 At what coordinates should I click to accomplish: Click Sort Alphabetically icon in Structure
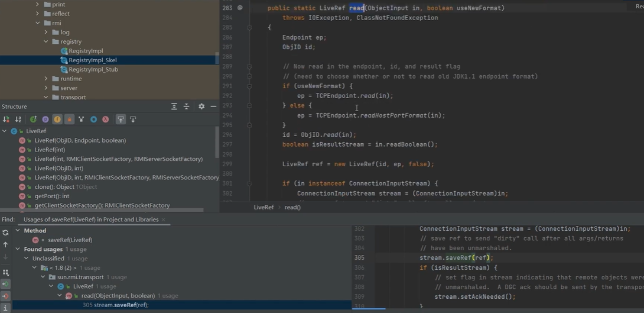click(18, 120)
